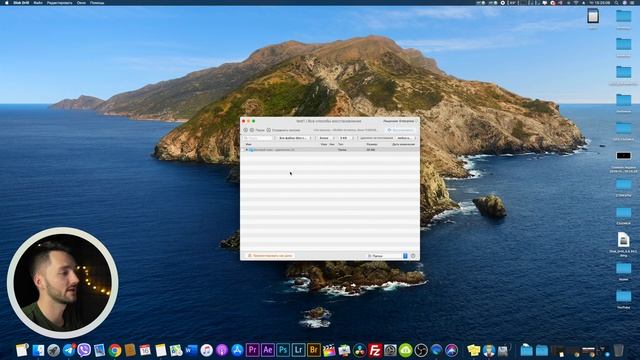Open Adobe Lightroom from the Dock
640x360 pixels.
(298, 350)
